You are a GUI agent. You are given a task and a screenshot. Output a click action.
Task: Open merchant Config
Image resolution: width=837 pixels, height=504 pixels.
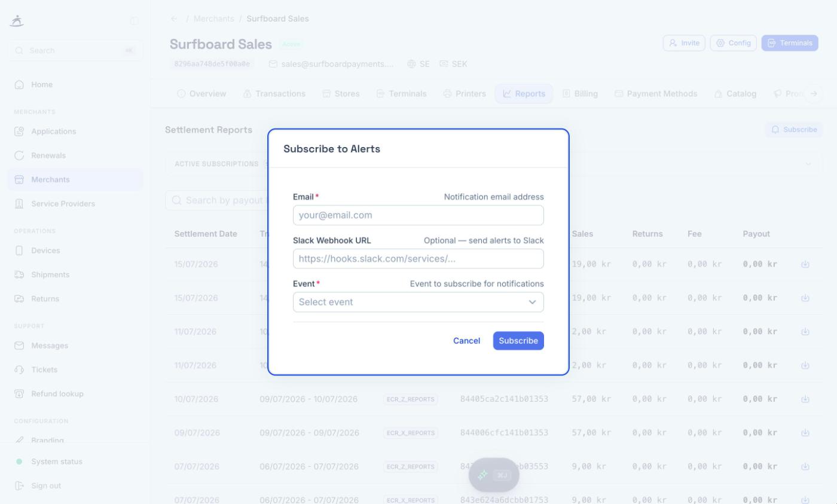pyautogui.click(x=734, y=43)
